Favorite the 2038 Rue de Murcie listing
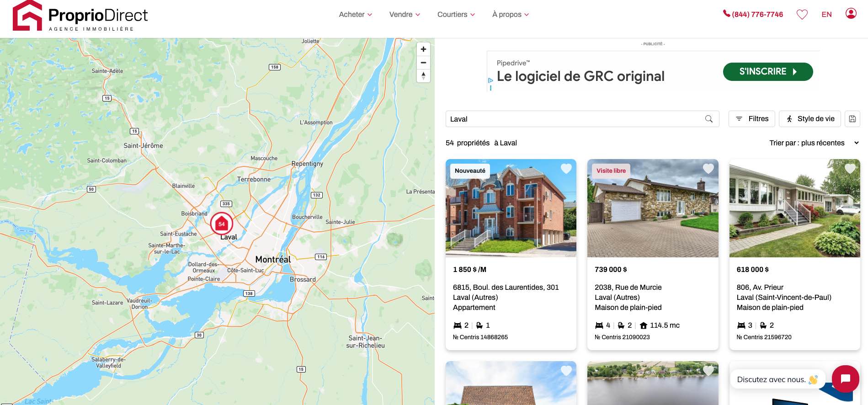The width and height of the screenshot is (868, 405). [x=708, y=169]
